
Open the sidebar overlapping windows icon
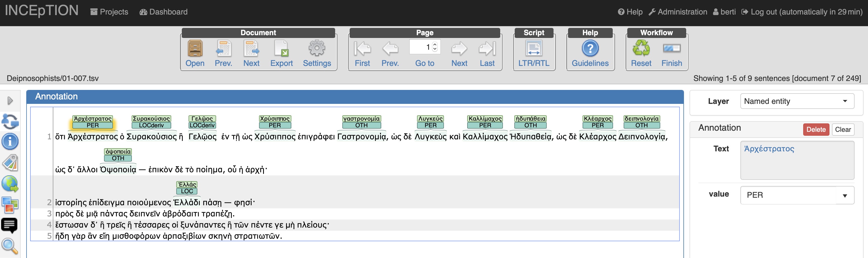(x=10, y=205)
